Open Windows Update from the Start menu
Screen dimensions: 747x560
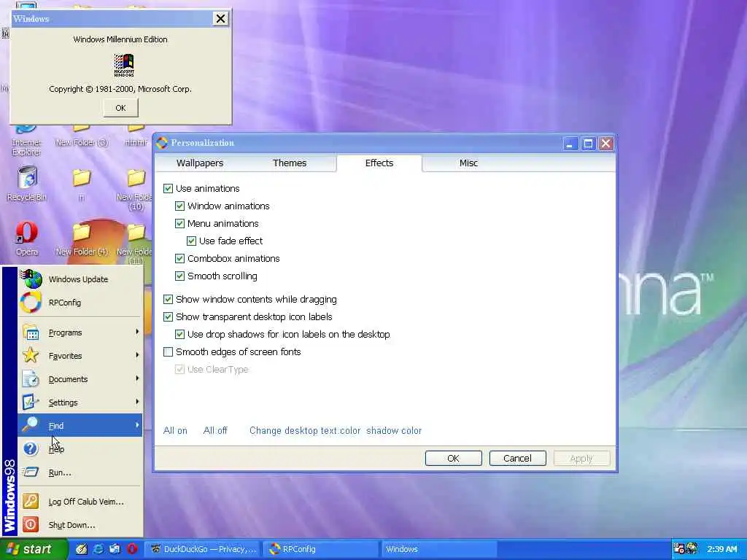(x=80, y=279)
